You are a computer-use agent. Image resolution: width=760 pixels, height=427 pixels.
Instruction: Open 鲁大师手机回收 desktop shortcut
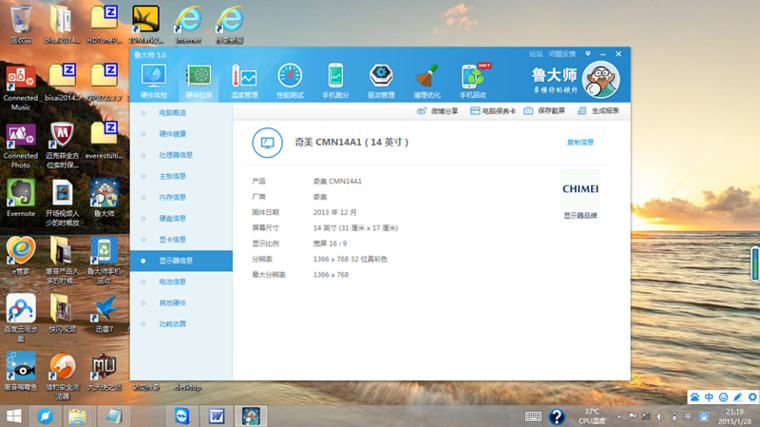(x=104, y=261)
